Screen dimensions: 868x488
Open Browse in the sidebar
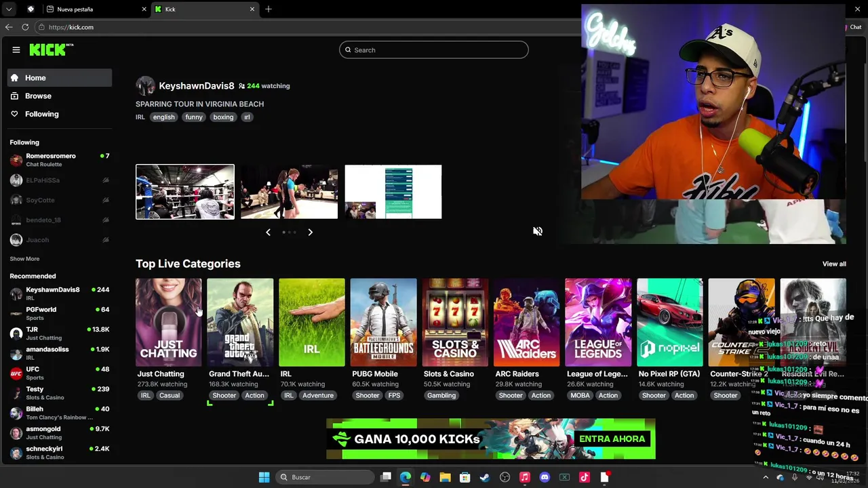click(60, 96)
